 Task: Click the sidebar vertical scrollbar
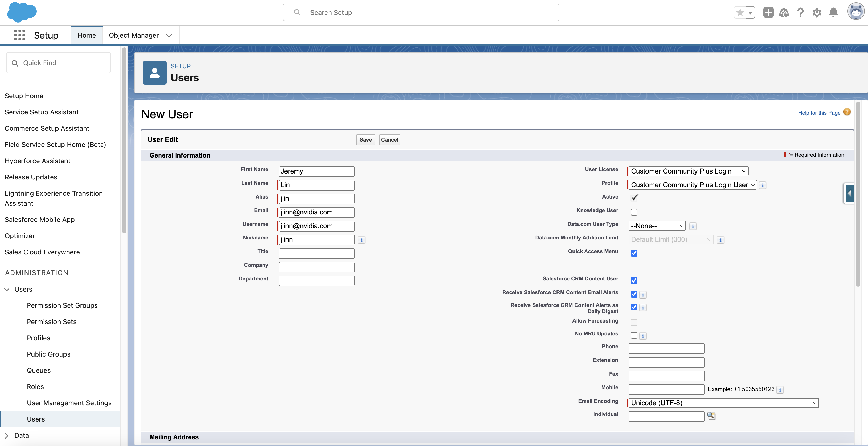tap(124, 141)
